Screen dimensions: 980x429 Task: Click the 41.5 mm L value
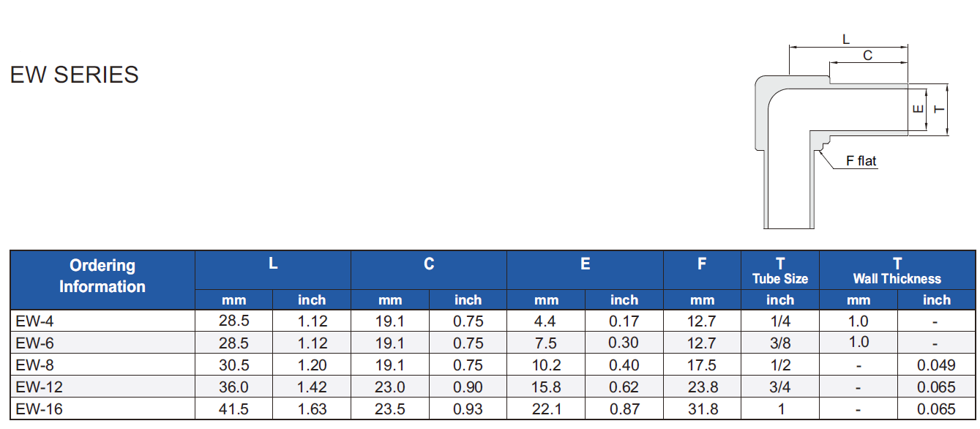click(x=233, y=409)
